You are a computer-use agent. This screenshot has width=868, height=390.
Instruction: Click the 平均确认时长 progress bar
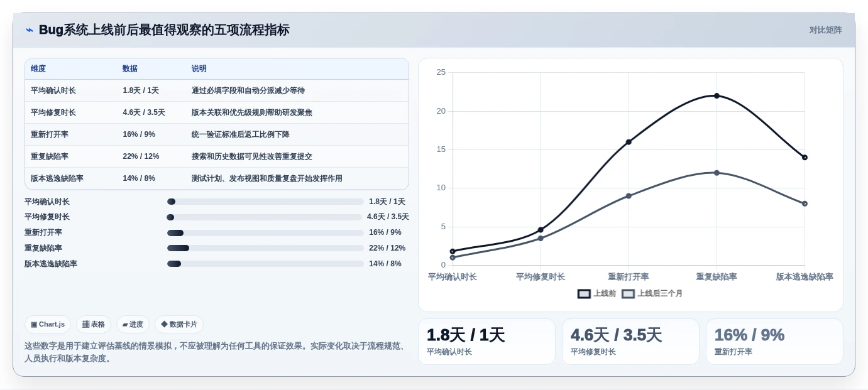(x=265, y=202)
